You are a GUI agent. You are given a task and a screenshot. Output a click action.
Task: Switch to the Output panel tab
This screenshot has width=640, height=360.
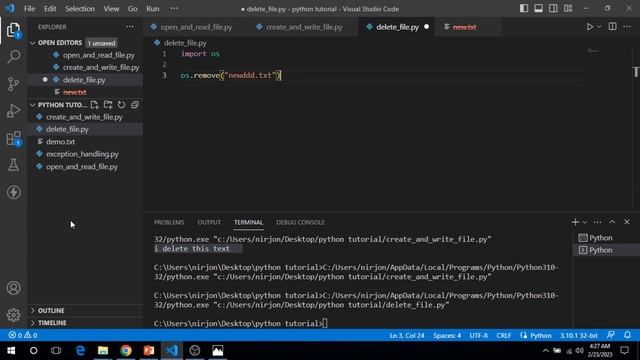[209, 222]
